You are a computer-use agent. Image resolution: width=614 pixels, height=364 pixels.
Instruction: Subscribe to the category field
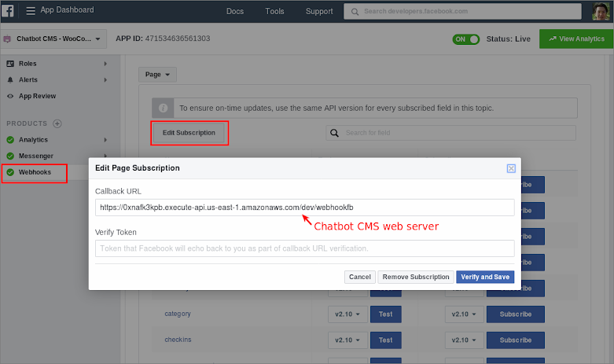tap(515, 314)
